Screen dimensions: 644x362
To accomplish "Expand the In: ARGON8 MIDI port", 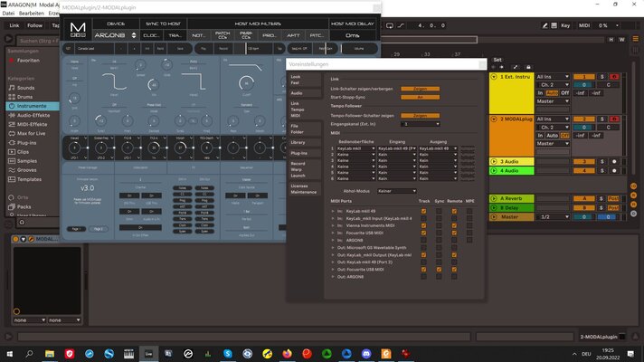I will 333,241.
